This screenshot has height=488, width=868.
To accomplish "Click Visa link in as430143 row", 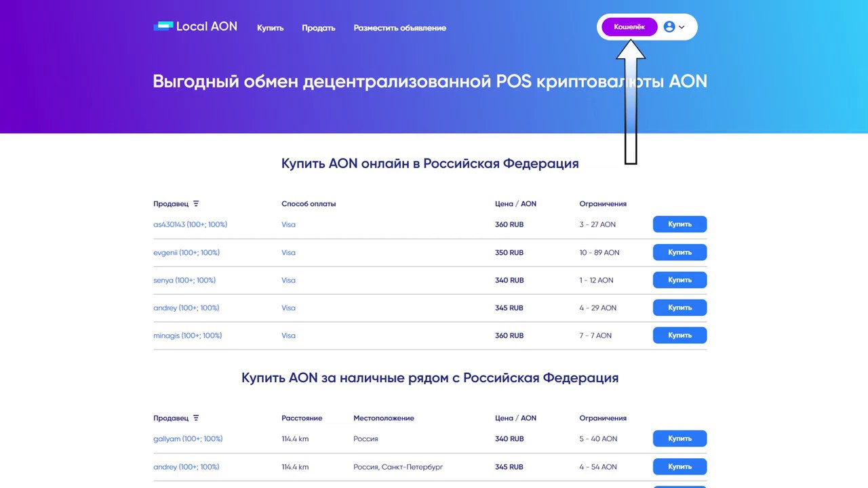I will [x=288, y=224].
